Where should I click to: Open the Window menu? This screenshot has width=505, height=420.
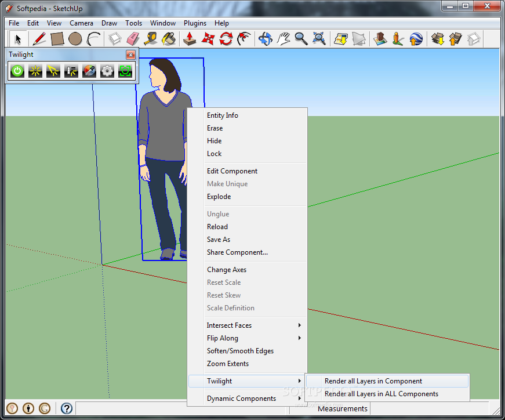point(163,23)
